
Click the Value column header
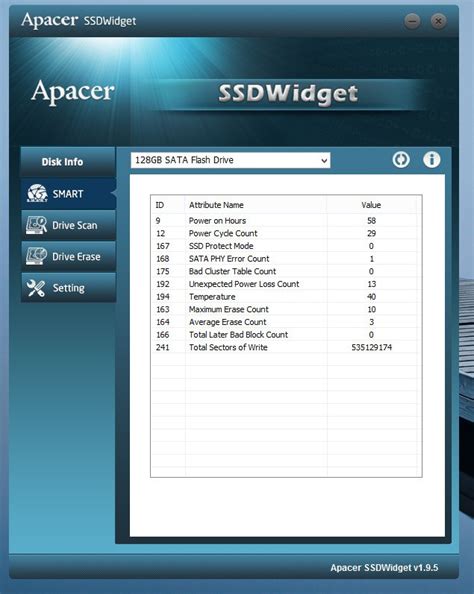(x=371, y=205)
